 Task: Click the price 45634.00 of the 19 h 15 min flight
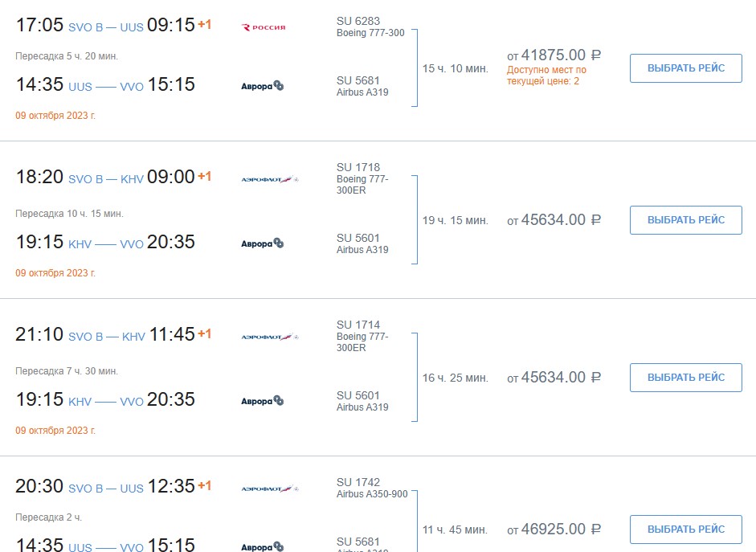click(554, 220)
